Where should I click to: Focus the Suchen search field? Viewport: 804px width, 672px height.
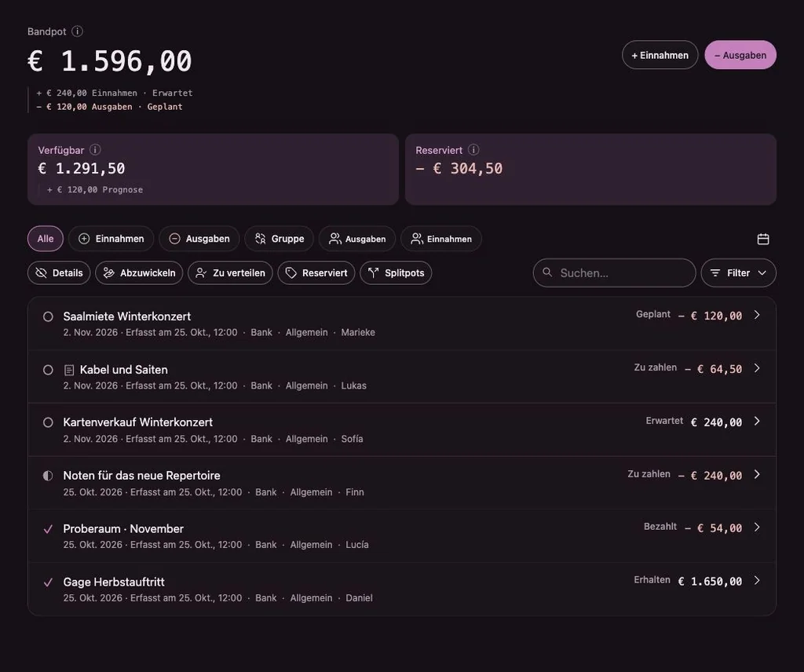pos(614,272)
